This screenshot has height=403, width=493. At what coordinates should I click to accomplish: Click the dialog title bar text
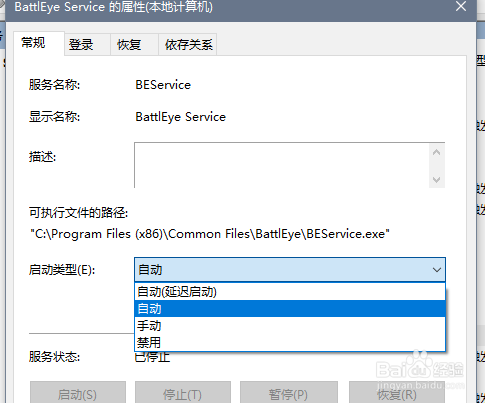pos(113,7)
